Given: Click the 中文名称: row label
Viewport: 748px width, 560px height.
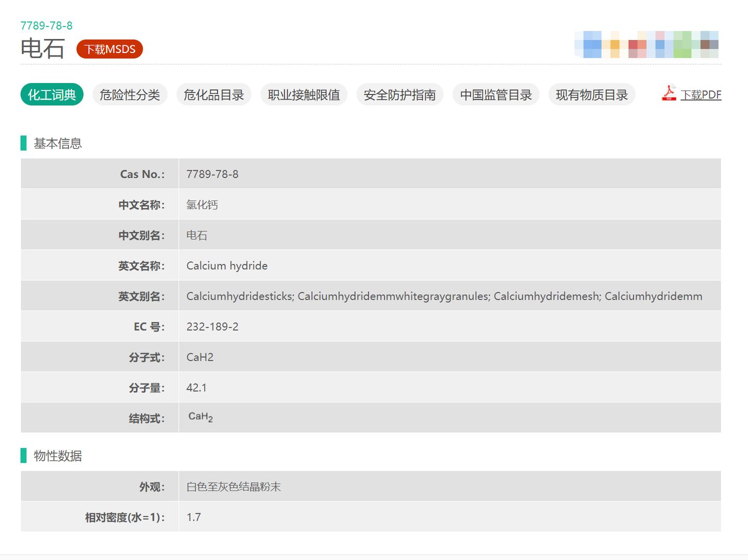Looking at the screenshot, I should [x=141, y=205].
